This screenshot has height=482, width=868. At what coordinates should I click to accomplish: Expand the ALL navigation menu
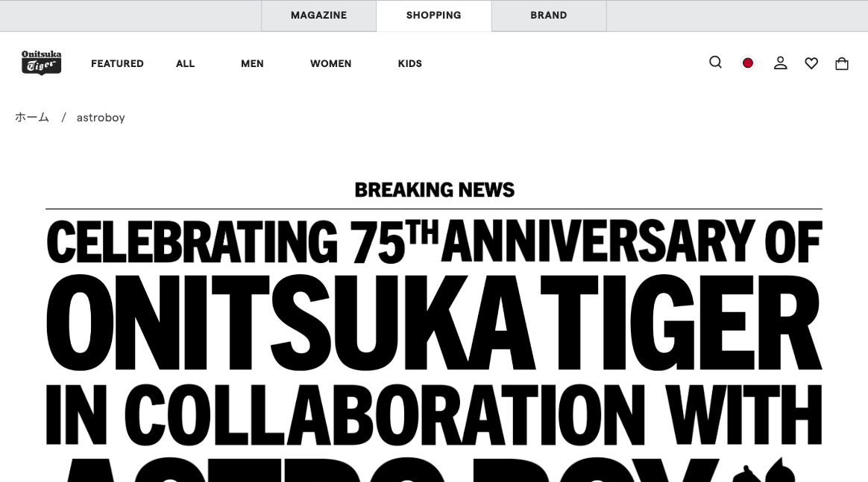[186, 63]
